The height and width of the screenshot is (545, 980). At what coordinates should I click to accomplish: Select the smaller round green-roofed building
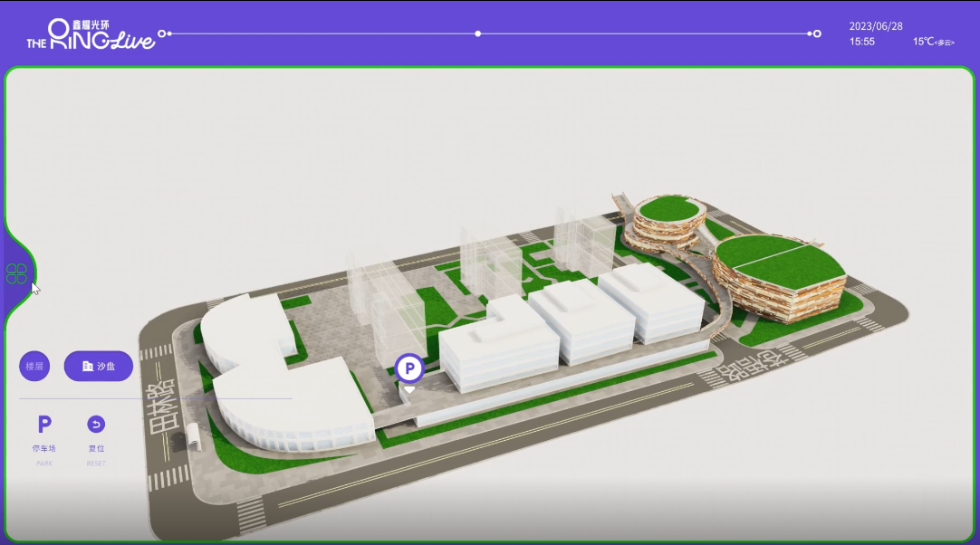pyautogui.click(x=668, y=222)
